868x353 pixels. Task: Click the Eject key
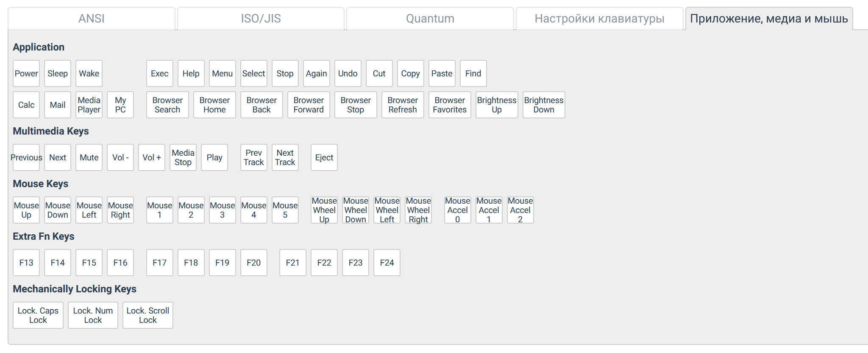point(324,157)
